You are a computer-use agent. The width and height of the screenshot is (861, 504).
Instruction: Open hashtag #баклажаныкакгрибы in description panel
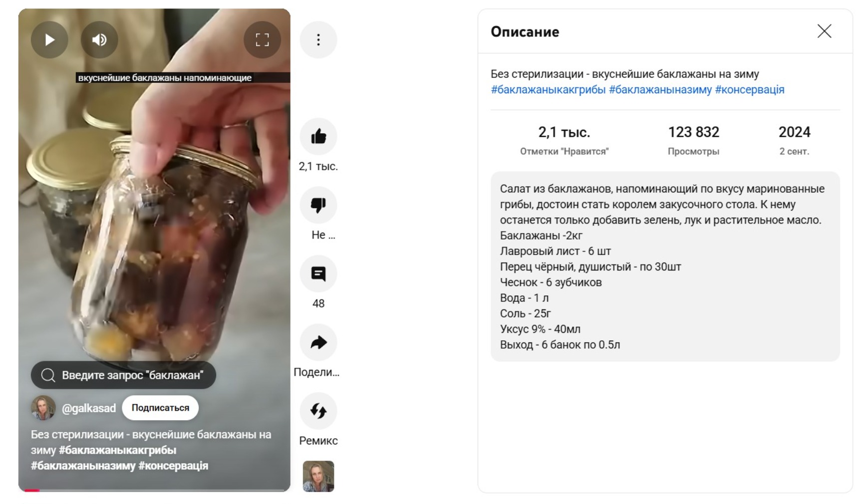point(548,90)
